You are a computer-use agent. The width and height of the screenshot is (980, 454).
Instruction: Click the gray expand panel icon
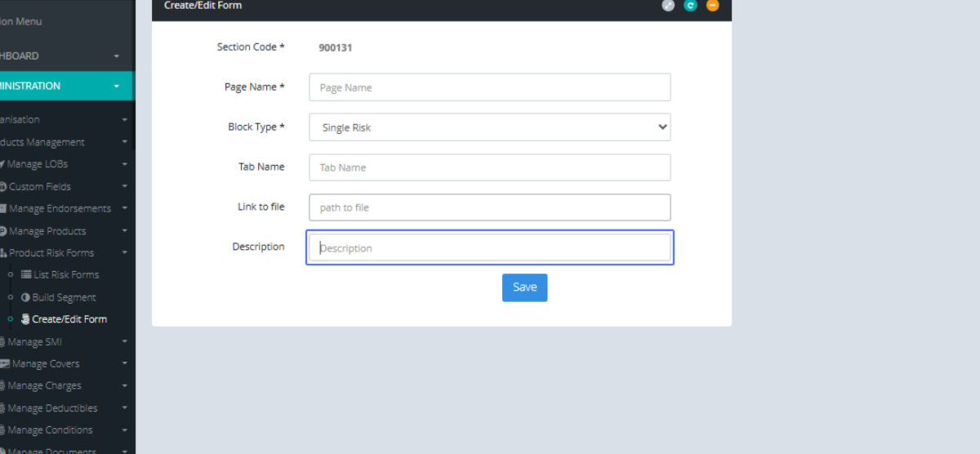(668, 6)
